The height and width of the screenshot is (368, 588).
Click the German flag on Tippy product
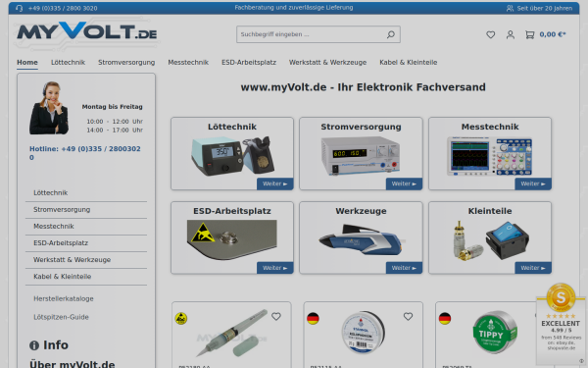click(445, 318)
